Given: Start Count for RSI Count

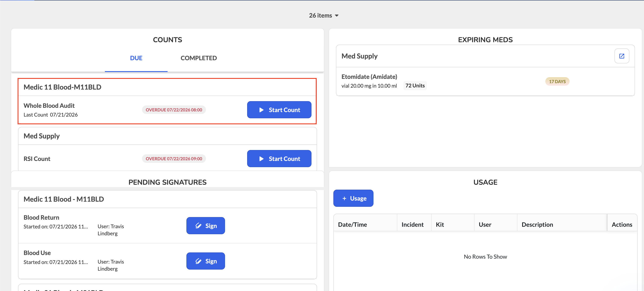Looking at the screenshot, I should click(x=279, y=159).
